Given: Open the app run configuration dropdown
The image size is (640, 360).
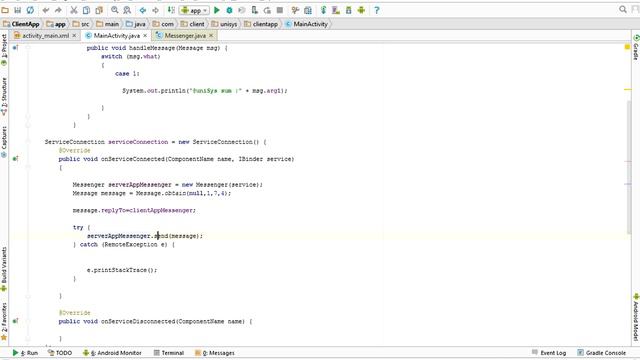Looking at the screenshot, I should [194, 10].
